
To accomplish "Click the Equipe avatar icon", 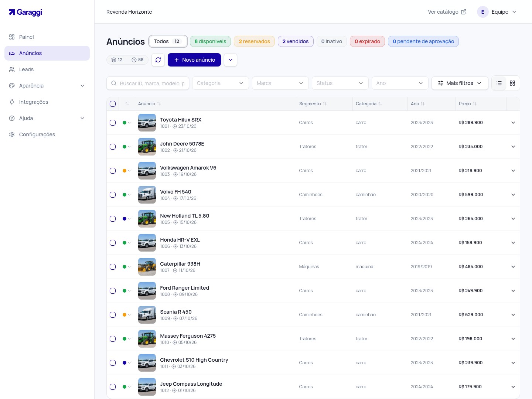I will [x=483, y=12].
